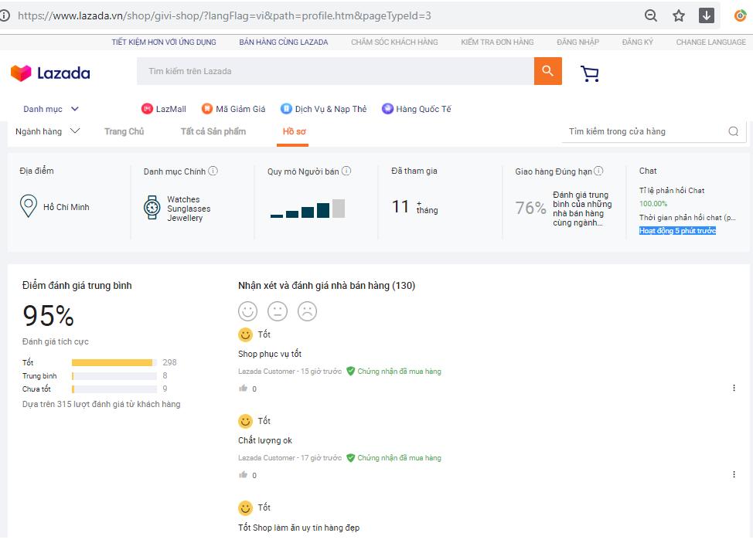Screen dimensions: 753x560
Task: Click info icon next to Giao hàng Đúng hạn
Action: tap(598, 171)
